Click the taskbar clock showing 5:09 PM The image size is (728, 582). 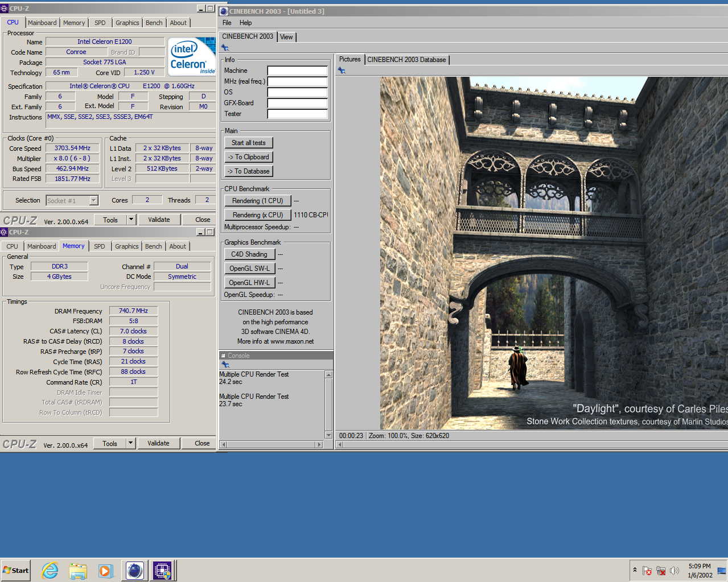[x=700, y=571]
